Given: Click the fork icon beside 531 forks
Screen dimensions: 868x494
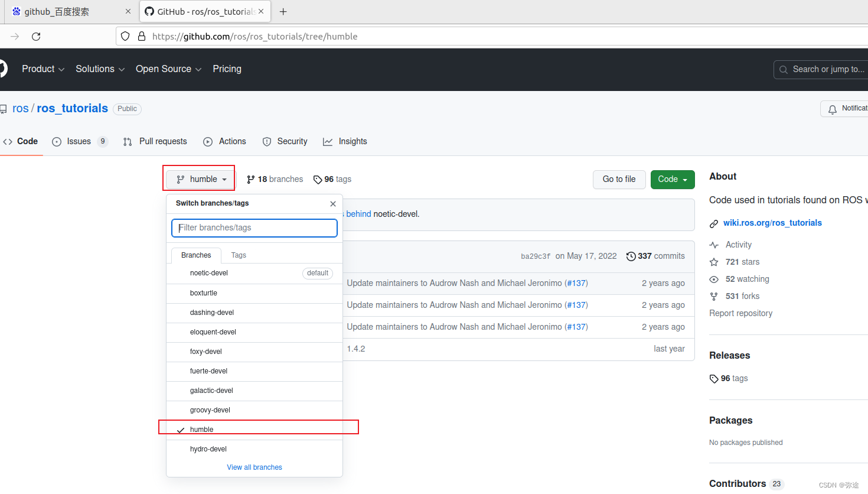Looking at the screenshot, I should (x=714, y=296).
